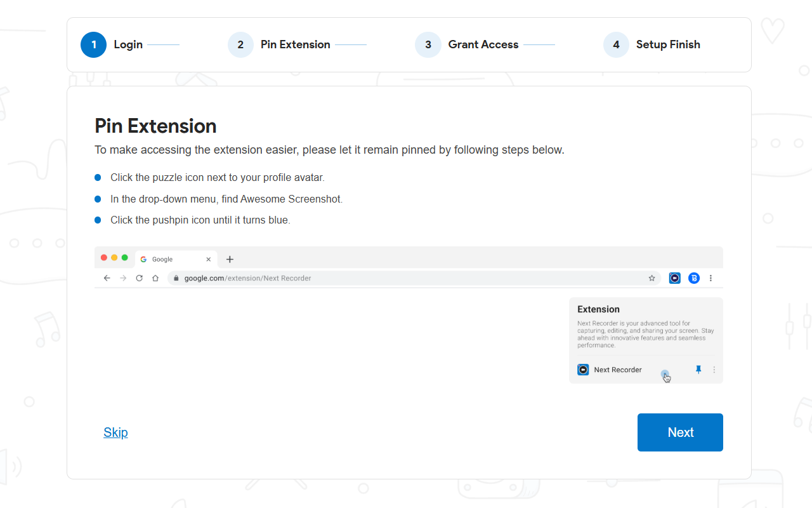The width and height of the screenshot is (812, 508).
Task: Click the browser back arrow icon
Action: 107,277
